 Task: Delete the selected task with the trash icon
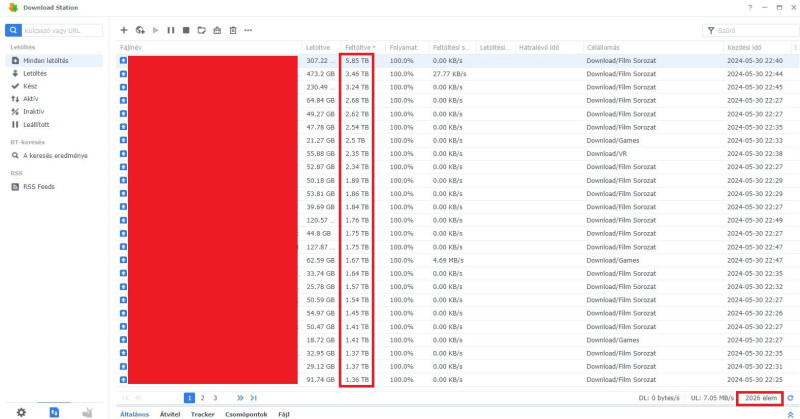pos(233,30)
